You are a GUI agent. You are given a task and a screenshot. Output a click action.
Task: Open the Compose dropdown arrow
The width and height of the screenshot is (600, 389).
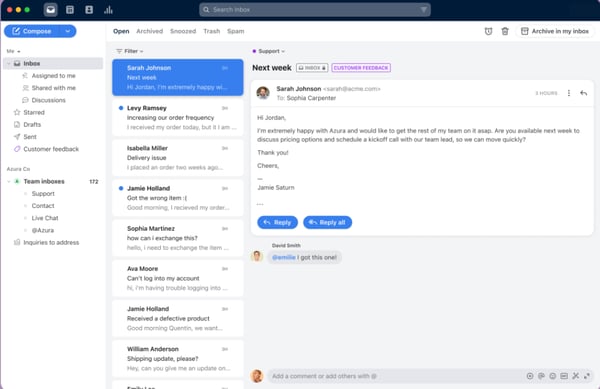(x=68, y=31)
